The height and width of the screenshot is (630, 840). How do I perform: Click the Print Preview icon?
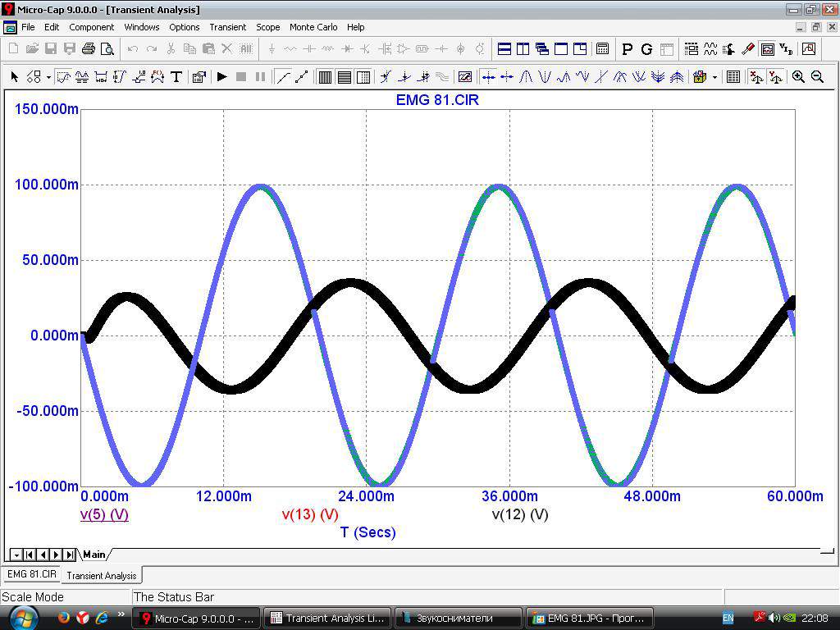click(x=107, y=49)
